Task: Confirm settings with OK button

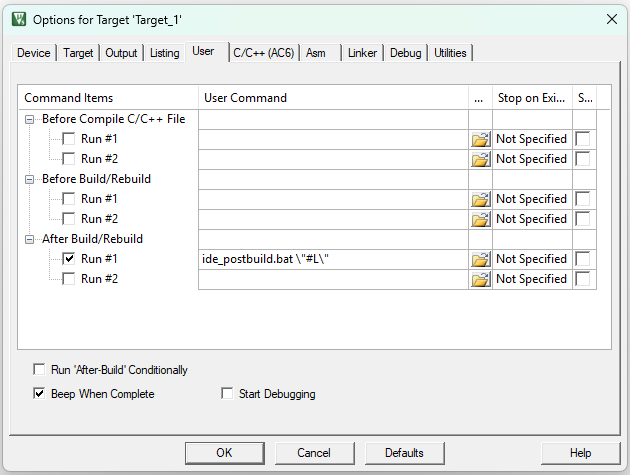Action: tap(225, 453)
